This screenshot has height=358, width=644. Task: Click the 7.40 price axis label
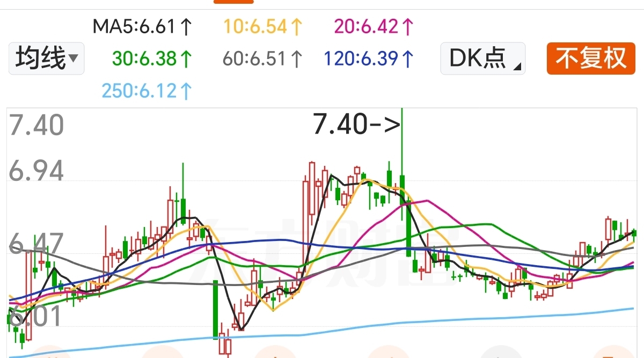36,126
